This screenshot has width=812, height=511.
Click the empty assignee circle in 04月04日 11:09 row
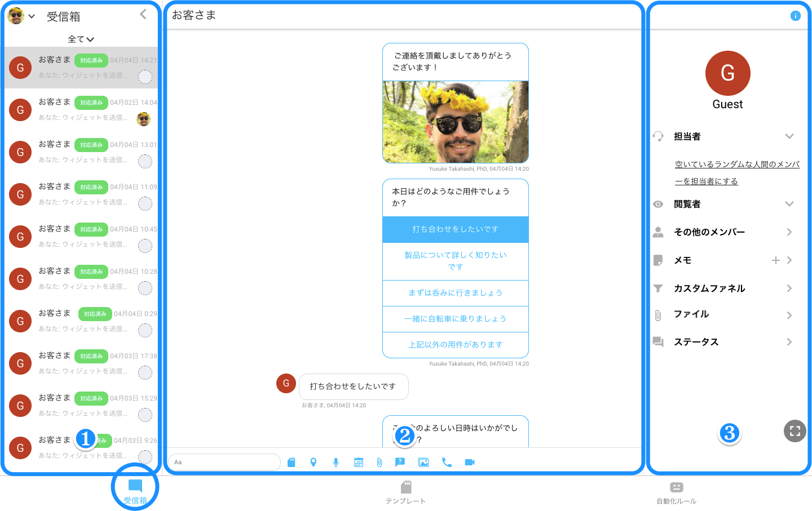tap(145, 203)
